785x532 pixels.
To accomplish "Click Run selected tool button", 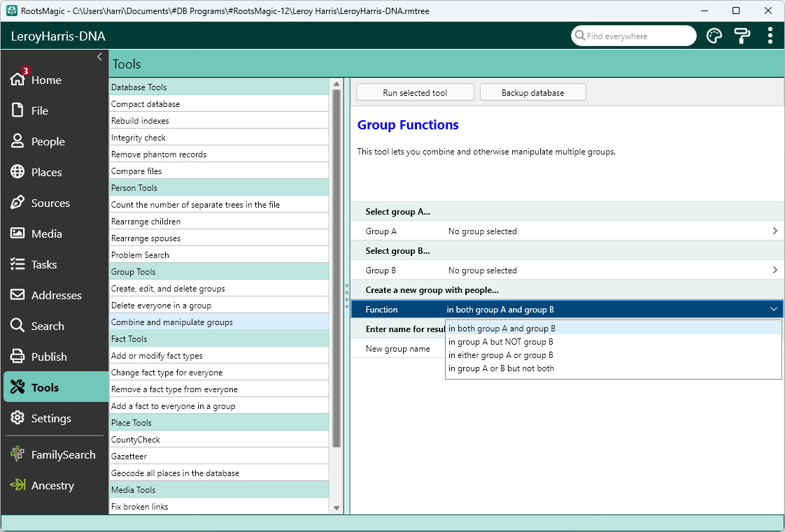I will (415, 92).
